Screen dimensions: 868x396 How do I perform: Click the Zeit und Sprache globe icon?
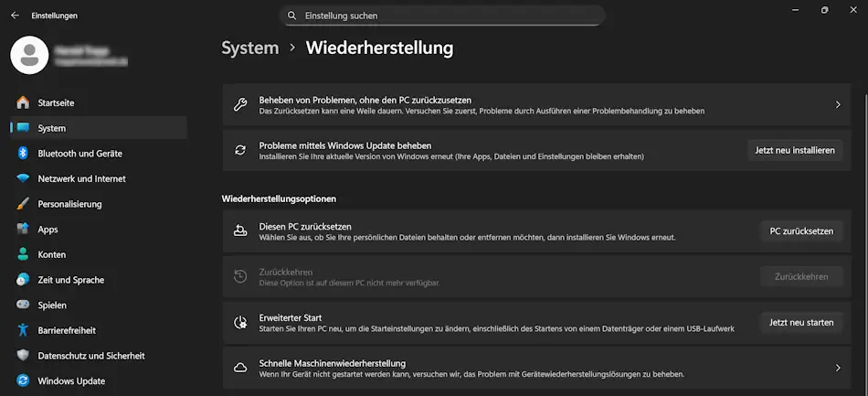click(x=23, y=280)
